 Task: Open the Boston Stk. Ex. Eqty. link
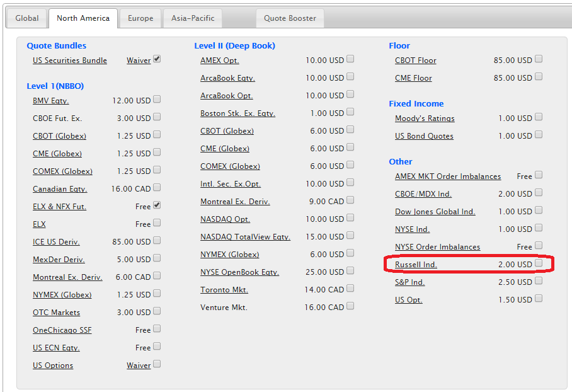point(237,113)
